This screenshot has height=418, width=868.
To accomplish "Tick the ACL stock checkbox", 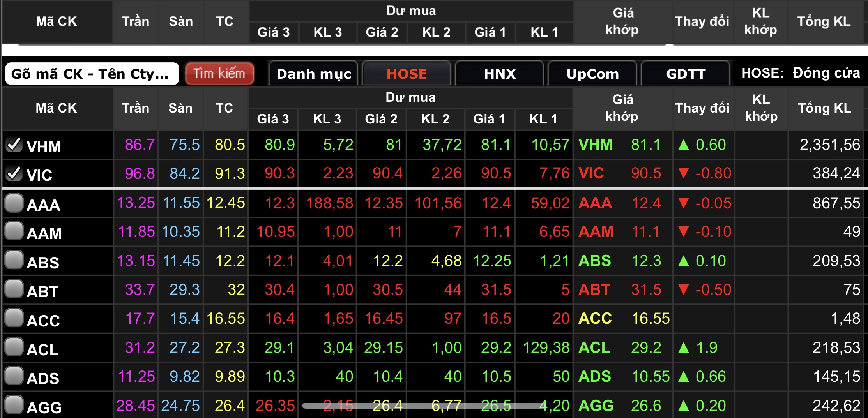I will click(14, 347).
